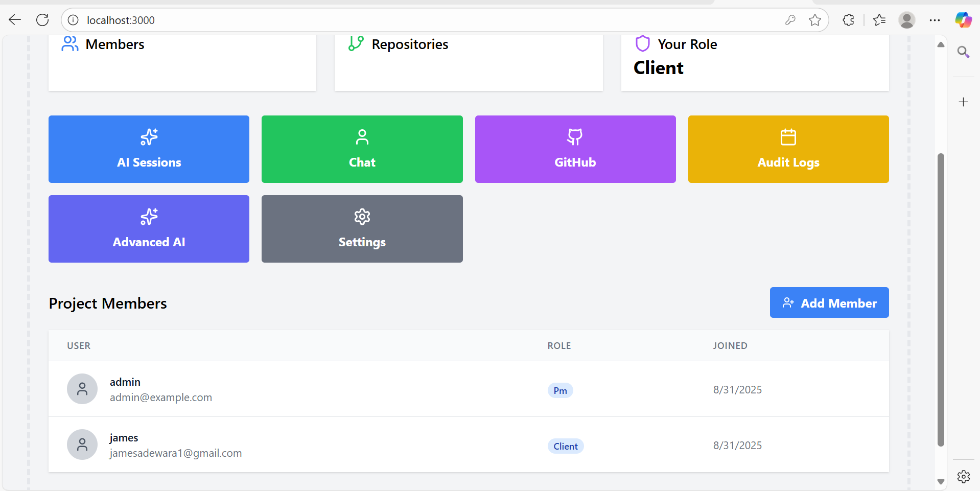The width and height of the screenshot is (980, 491).
Task: Open the browser Extensions icon
Action: (848, 20)
